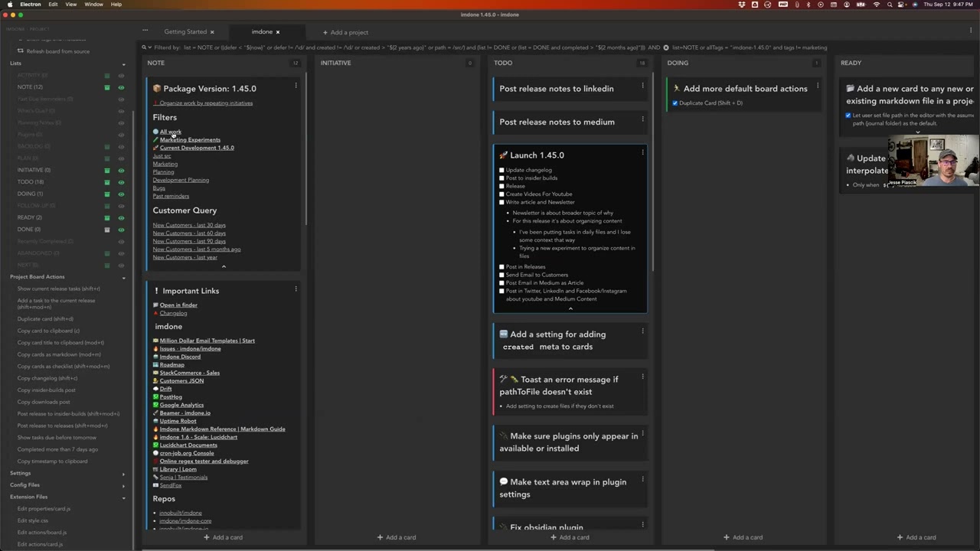Click the NOTE list archive icon in the sidebar

[107, 87]
